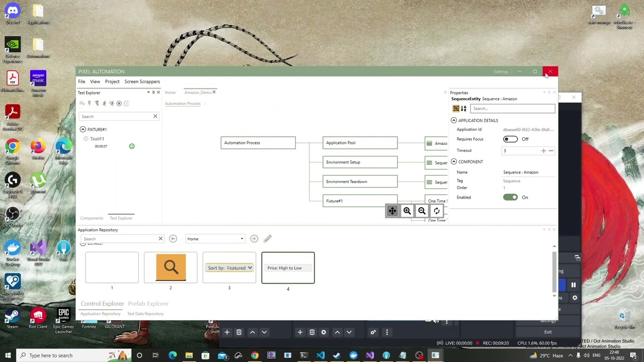Collapse the APPLICATION DETAILS section

pyautogui.click(x=453, y=120)
